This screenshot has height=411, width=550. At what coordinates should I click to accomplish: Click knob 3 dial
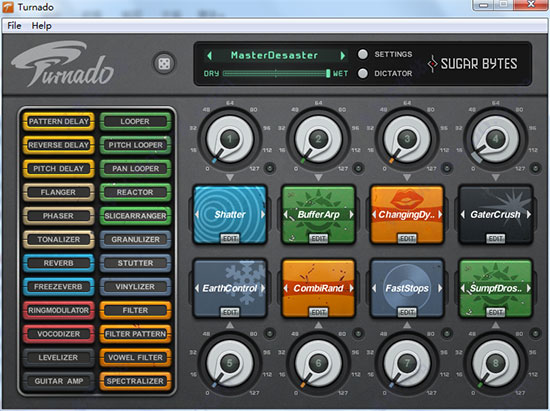(407, 139)
